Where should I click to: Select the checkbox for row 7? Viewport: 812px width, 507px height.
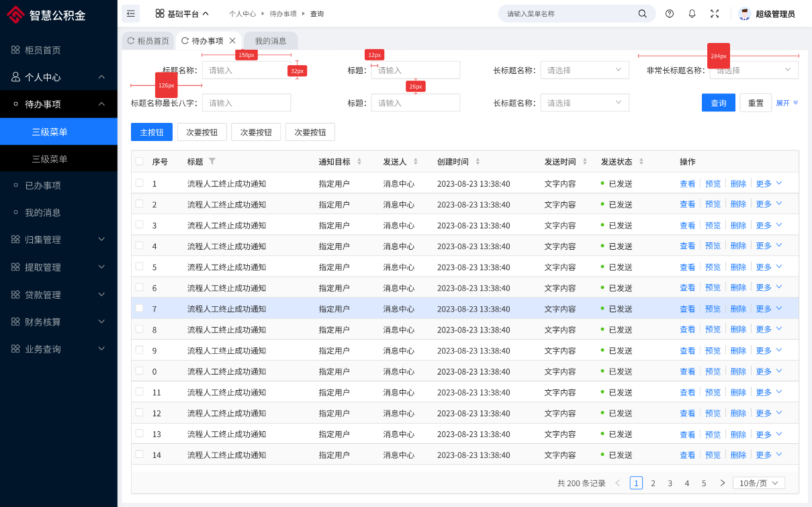(139, 308)
